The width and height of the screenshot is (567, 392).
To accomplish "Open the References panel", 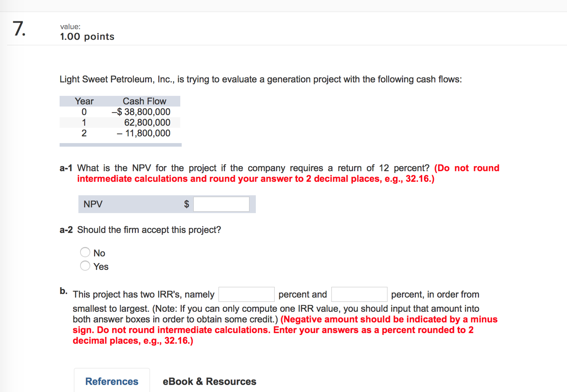I will (112, 381).
